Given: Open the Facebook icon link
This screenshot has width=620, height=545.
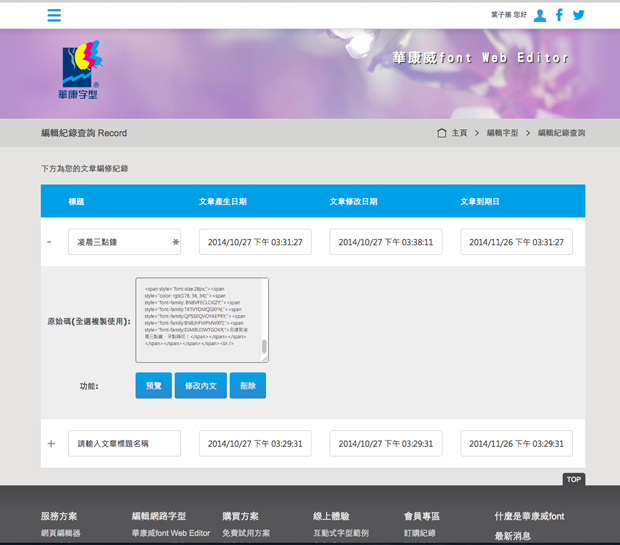Looking at the screenshot, I should 559,15.
